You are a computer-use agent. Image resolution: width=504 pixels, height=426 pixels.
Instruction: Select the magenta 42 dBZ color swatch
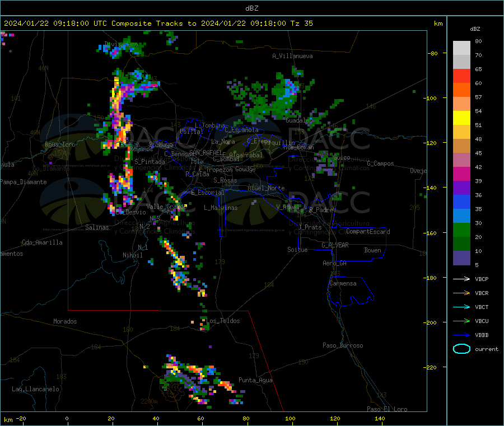[x=461, y=174]
